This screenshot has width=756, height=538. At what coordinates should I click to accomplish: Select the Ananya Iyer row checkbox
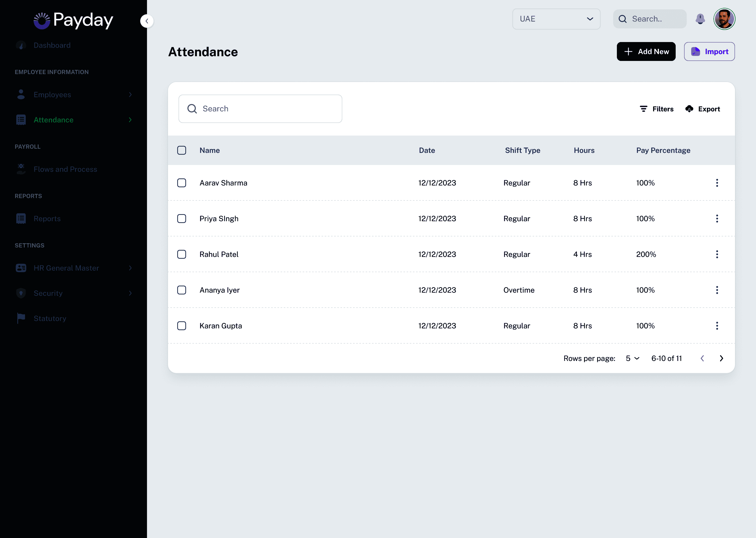[x=181, y=290]
